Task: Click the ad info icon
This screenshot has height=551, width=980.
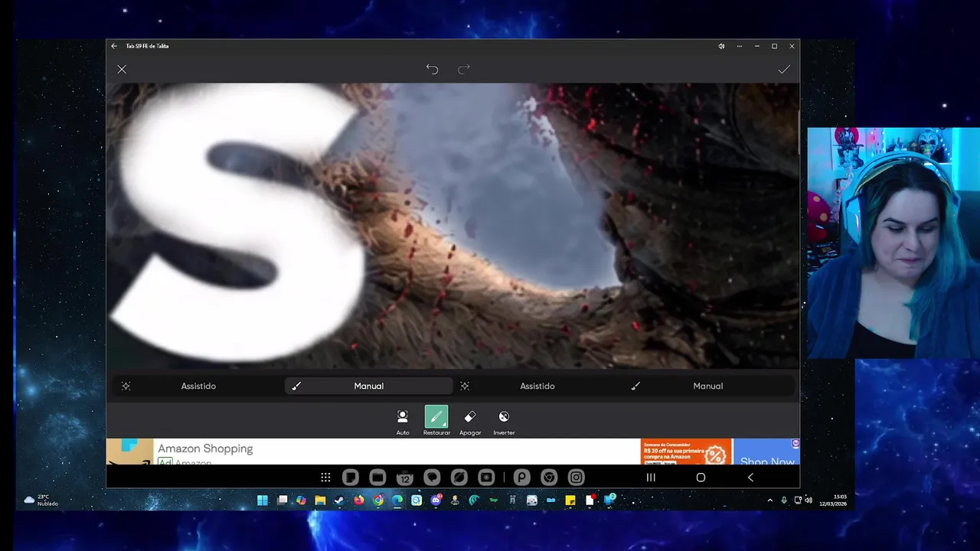Action: 795,443
